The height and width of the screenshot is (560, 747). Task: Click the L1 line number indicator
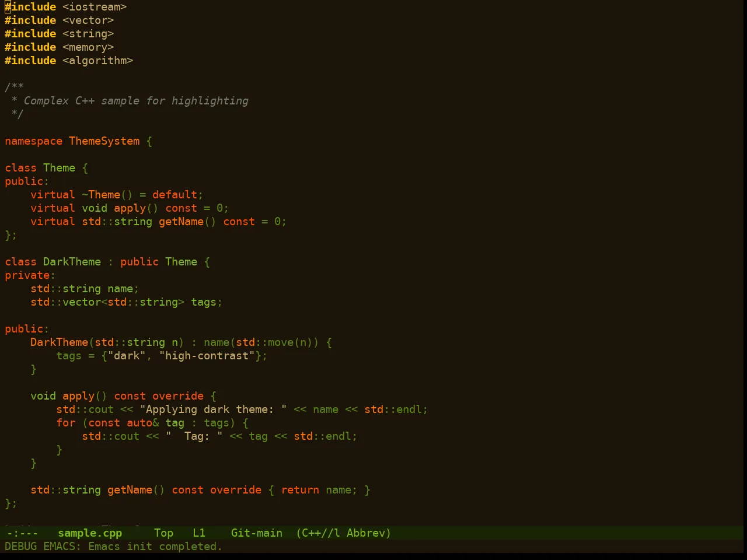199,533
